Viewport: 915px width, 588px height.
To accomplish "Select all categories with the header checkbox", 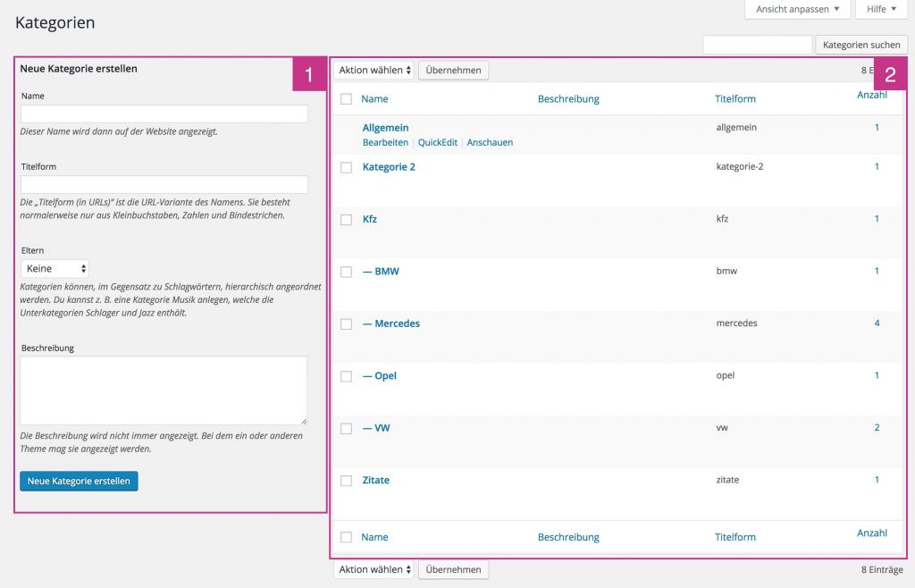I will click(x=346, y=98).
